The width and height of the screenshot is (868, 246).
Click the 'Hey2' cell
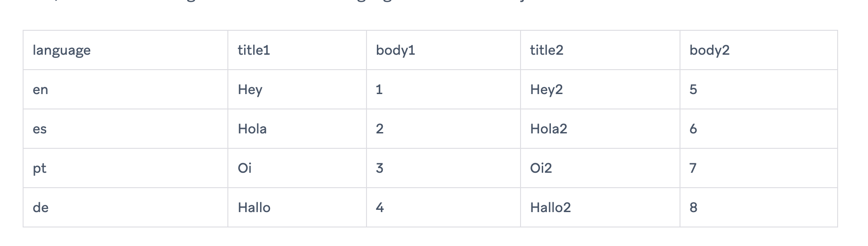[x=546, y=90]
